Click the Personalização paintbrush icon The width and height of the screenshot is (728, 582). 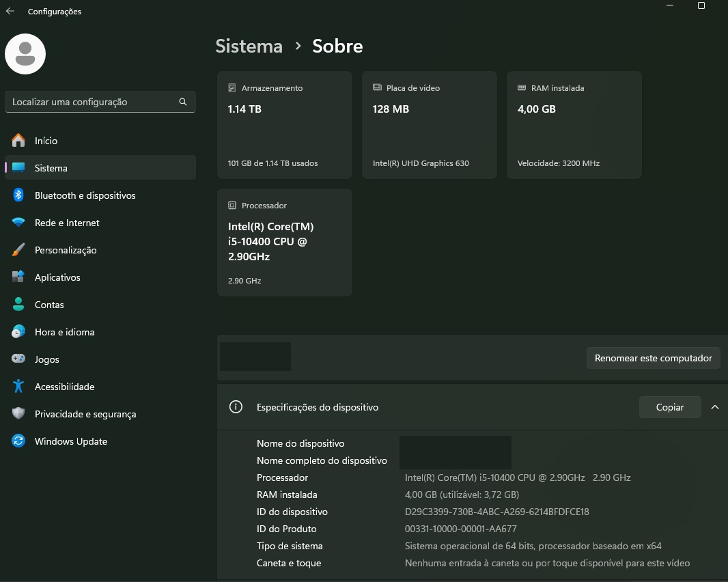(x=17, y=250)
